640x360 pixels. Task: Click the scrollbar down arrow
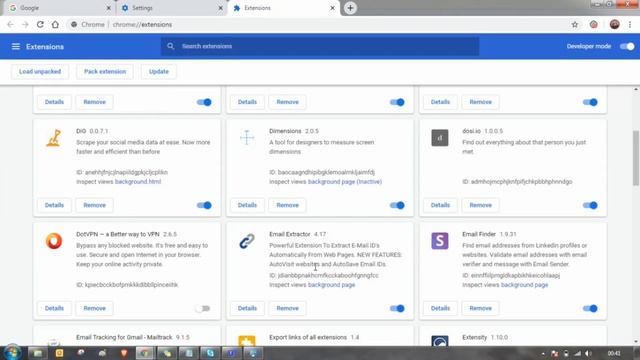(636, 342)
